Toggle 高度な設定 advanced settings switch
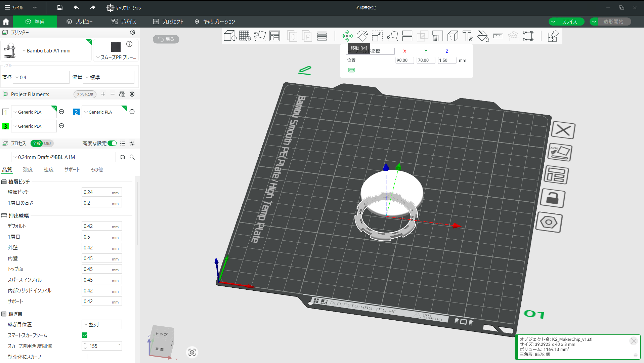 [x=112, y=144]
